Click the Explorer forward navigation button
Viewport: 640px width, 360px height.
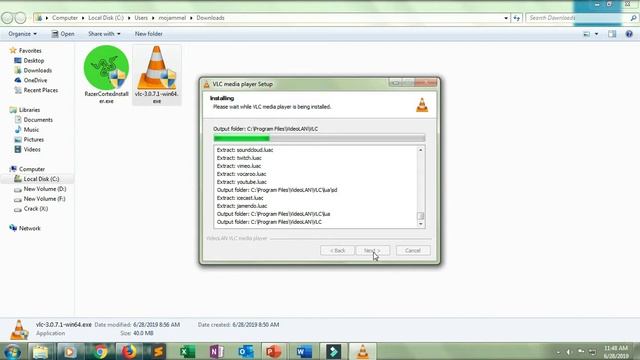(20, 18)
